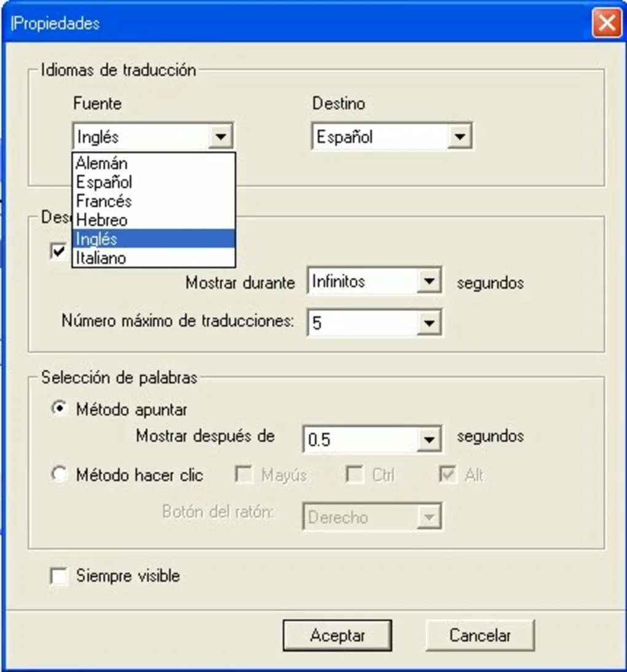Click the Aceptar button
Viewport: 627px width, 672px height.
coord(337,635)
